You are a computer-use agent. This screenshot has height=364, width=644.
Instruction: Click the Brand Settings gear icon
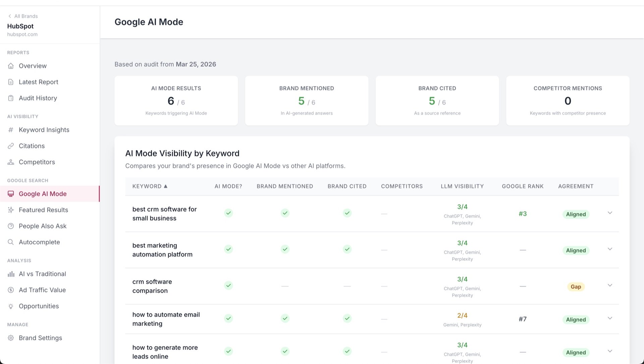tap(11, 338)
